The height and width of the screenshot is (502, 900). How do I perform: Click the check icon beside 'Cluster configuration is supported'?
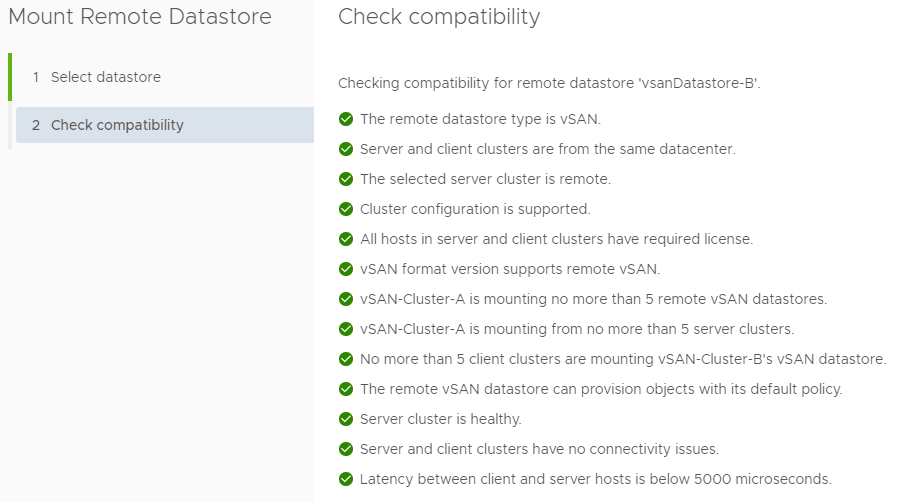[346, 209]
